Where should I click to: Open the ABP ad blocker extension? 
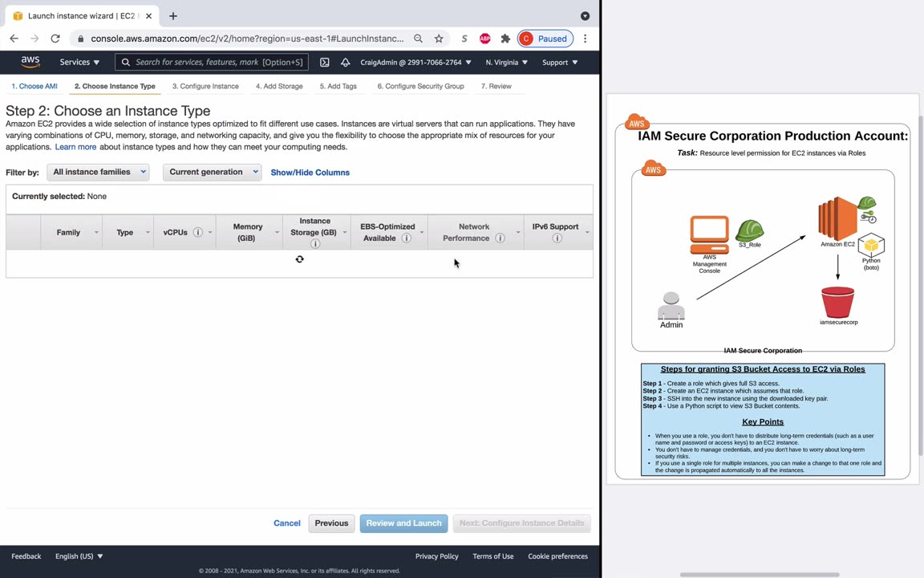485,39
